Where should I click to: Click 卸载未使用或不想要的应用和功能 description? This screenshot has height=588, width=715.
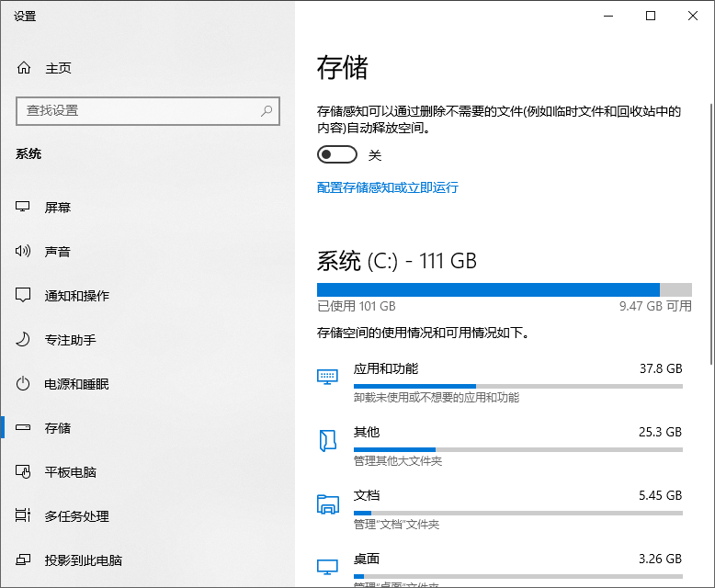[437, 398]
